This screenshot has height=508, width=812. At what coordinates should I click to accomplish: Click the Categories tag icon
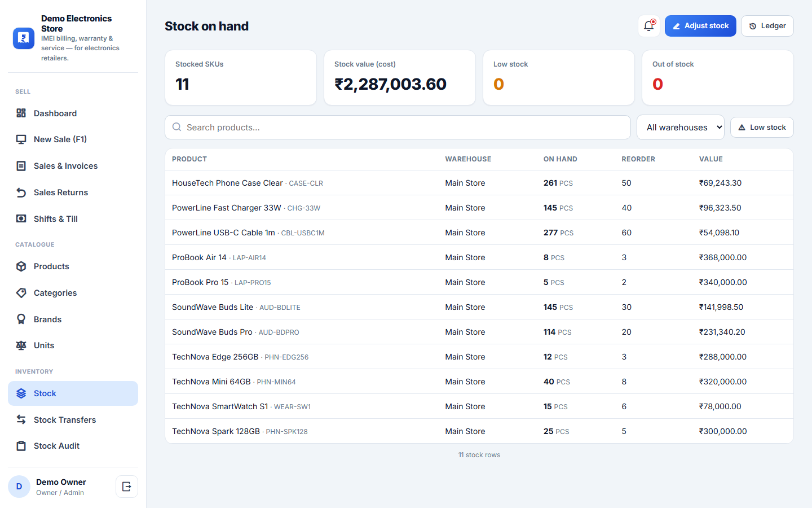21,293
